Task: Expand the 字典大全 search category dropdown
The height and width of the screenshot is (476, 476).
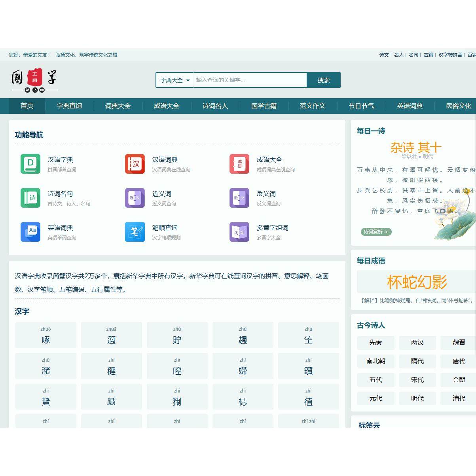Action: click(174, 80)
